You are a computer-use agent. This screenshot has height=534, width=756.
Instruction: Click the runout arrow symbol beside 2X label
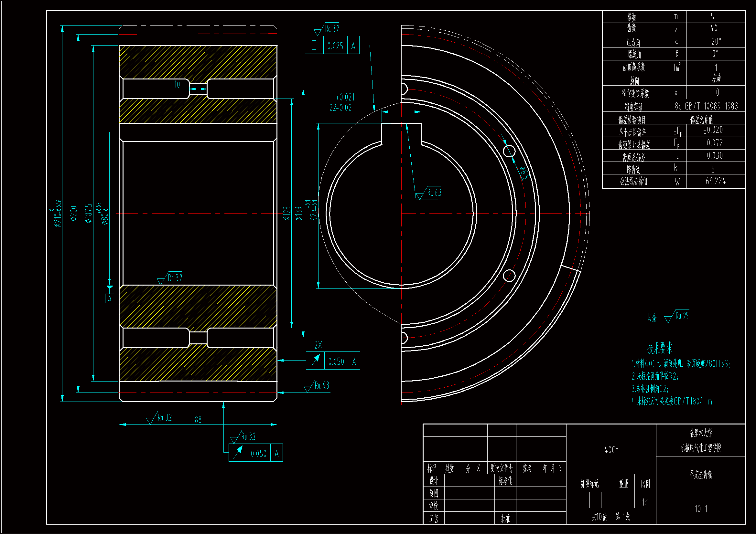coord(315,361)
